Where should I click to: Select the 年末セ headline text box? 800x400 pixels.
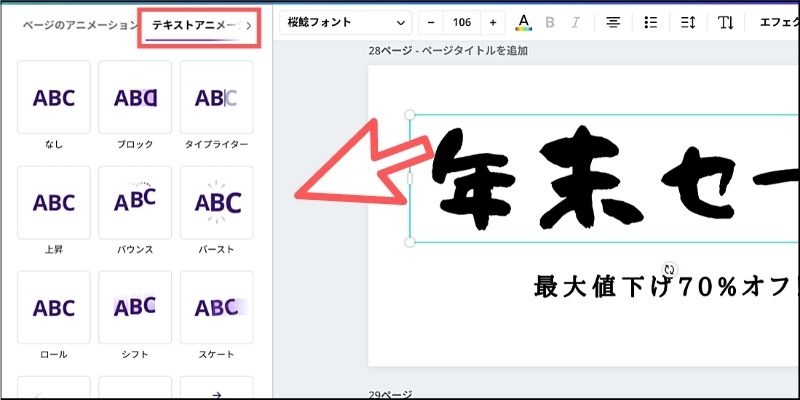tap(605, 179)
